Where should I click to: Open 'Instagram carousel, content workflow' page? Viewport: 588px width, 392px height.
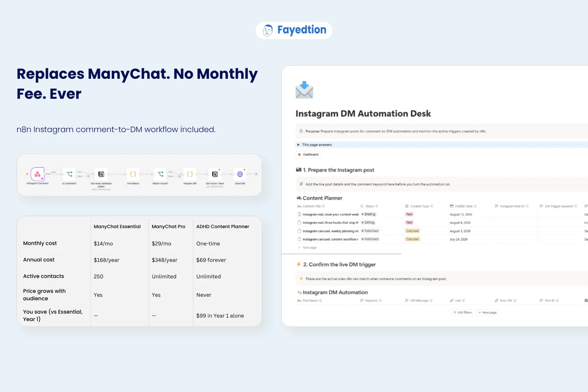point(330,239)
